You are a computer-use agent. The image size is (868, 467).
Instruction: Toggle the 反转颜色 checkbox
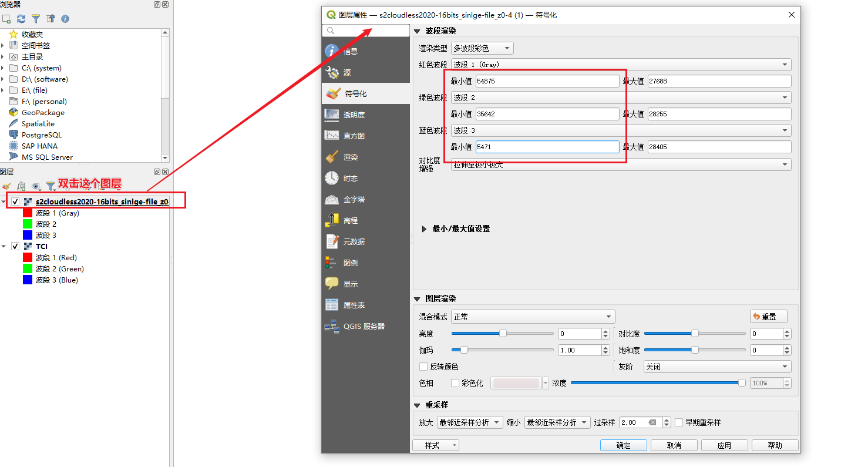click(423, 367)
